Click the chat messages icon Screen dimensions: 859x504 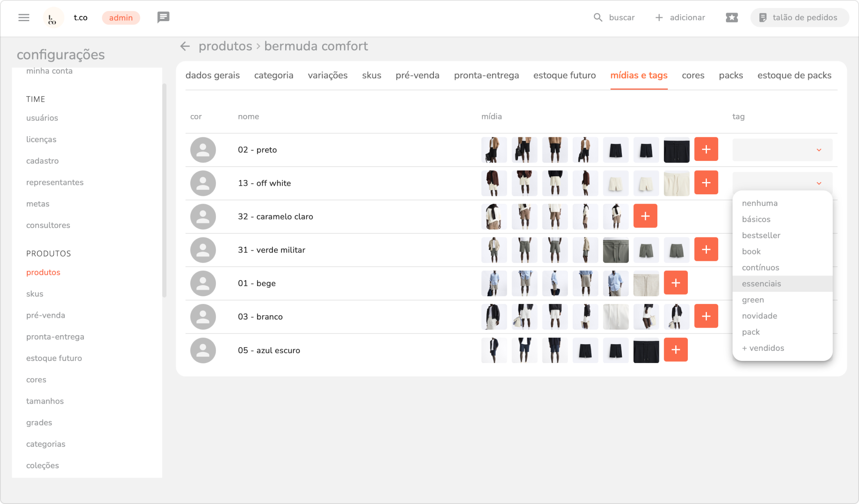pos(163,17)
